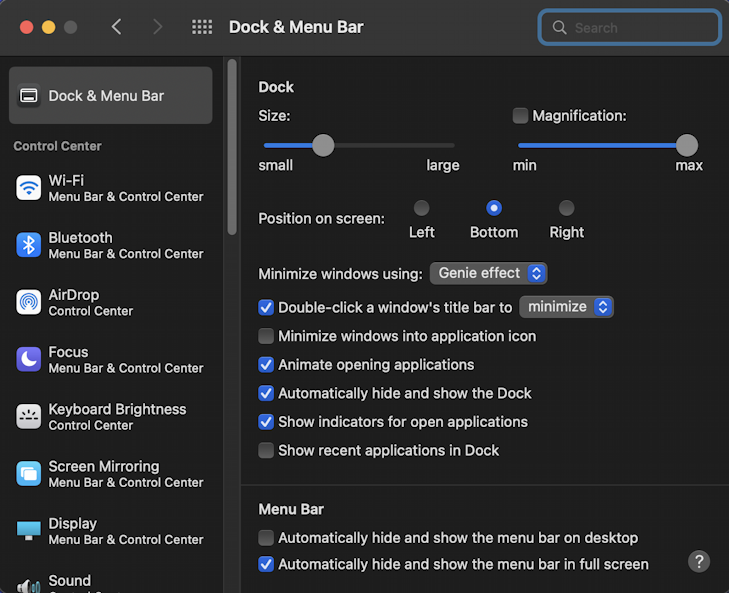Enable the Magnification checkbox
This screenshot has width=729, height=593.
coord(520,116)
